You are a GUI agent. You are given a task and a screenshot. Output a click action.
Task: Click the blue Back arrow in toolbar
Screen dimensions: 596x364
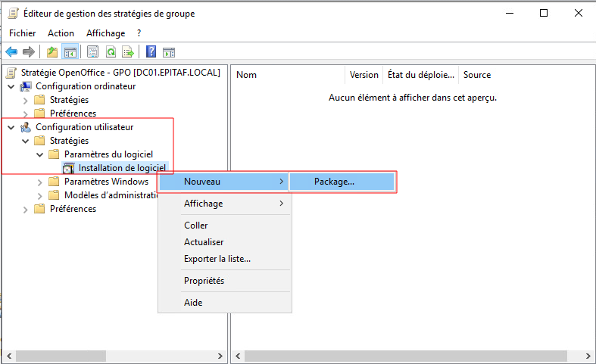pyautogui.click(x=11, y=51)
